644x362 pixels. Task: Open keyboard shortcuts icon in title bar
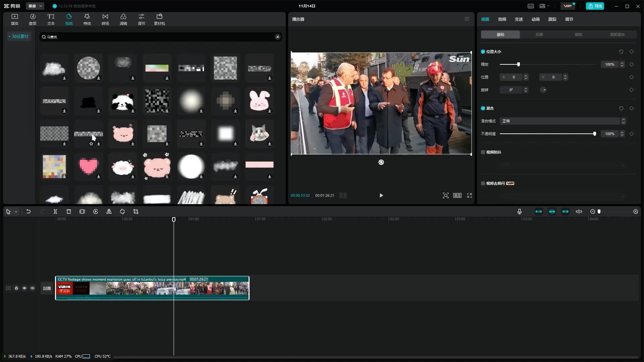[531, 6]
